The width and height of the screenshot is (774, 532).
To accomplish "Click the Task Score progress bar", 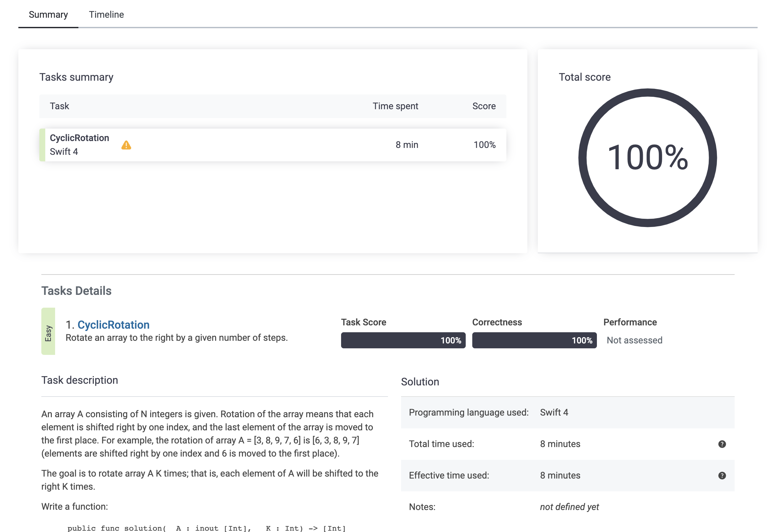I will (403, 340).
